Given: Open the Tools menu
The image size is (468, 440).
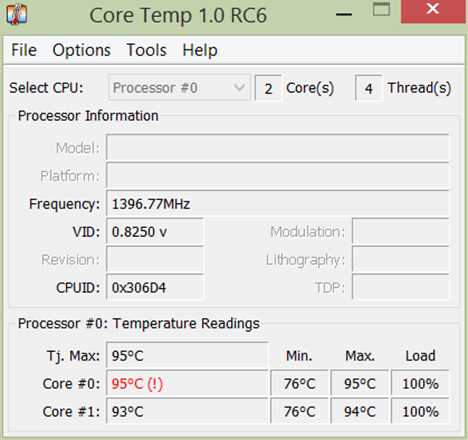Looking at the screenshot, I should (x=146, y=50).
